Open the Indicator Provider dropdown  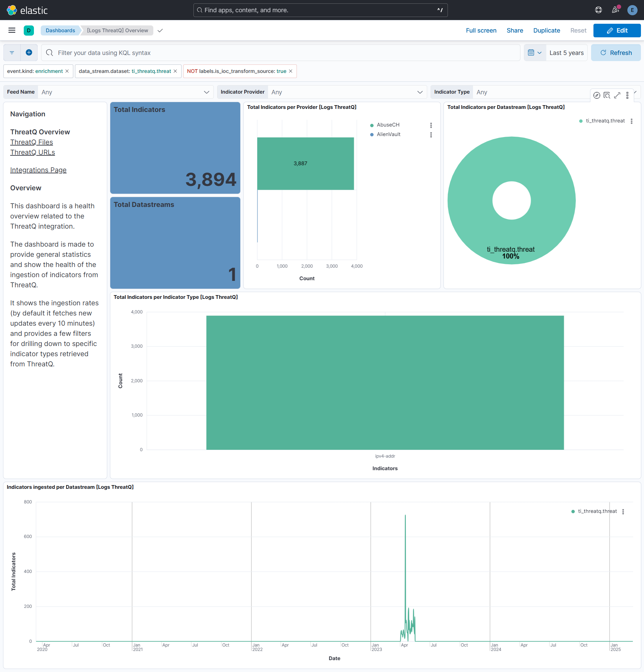tap(420, 92)
